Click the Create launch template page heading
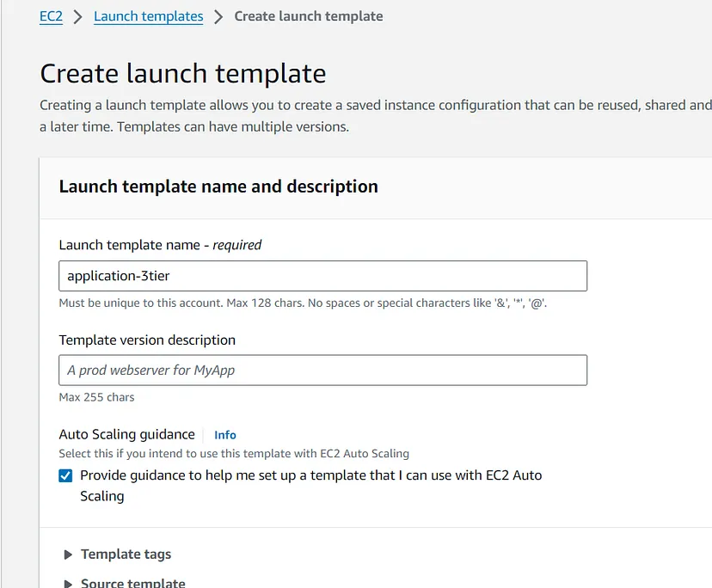The height and width of the screenshot is (588, 712). [183, 73]
